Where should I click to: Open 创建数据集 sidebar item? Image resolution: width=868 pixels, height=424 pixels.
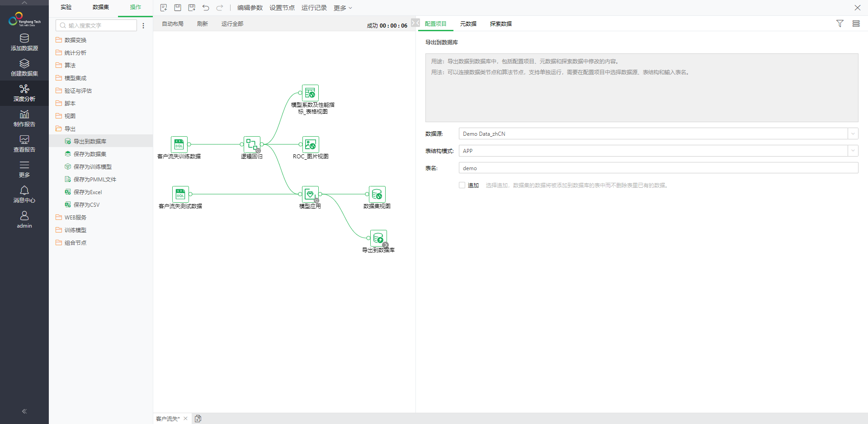(24, 68)
